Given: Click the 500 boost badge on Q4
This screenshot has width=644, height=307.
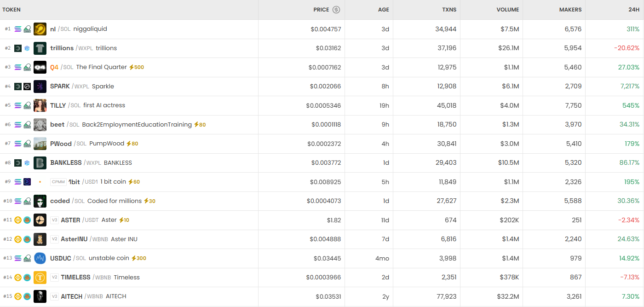Looking at the screenshot, I should coord(137,67).
